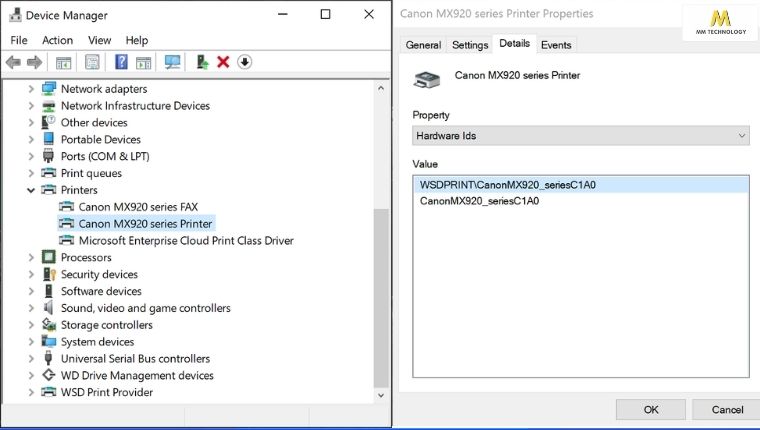Viewport: 760px width, 430px height.
Task: Click the device tree scrollbar up arrow
Action: [381, 88]
